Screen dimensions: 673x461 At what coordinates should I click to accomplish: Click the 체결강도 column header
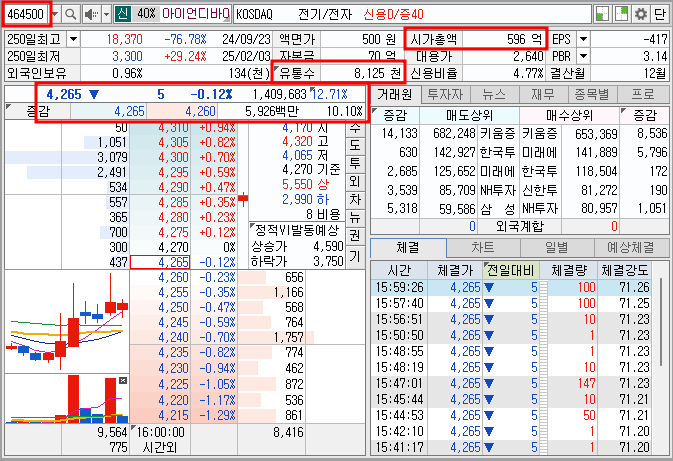(x=625, y=270)
